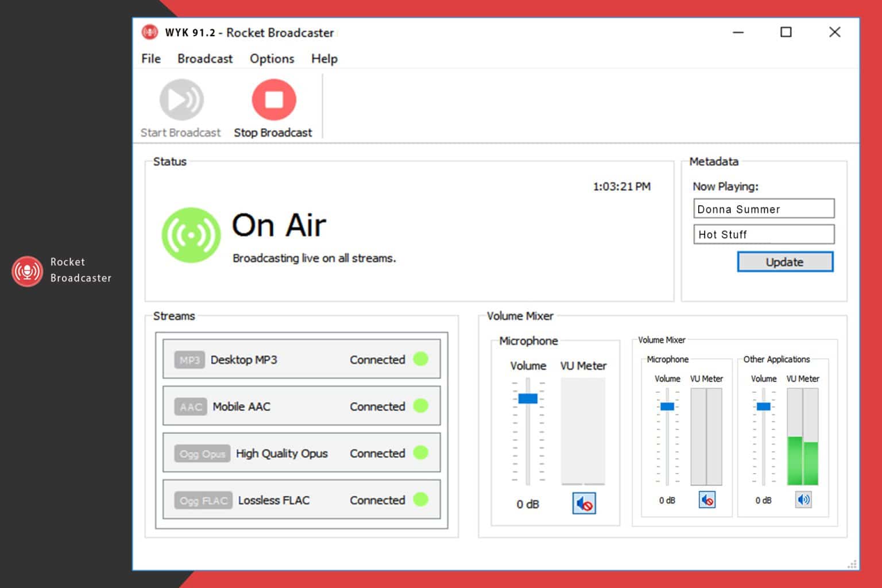Screen dimensions: 882x588
Task: Click the MP3 badge on Desktop MP3 stream
Action: coord(189,359)
